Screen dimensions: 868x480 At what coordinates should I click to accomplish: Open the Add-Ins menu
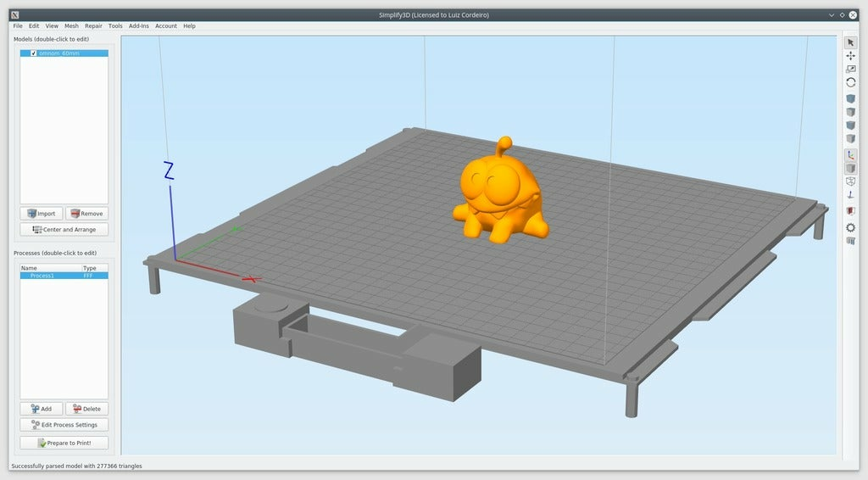[x=138, y=26]
